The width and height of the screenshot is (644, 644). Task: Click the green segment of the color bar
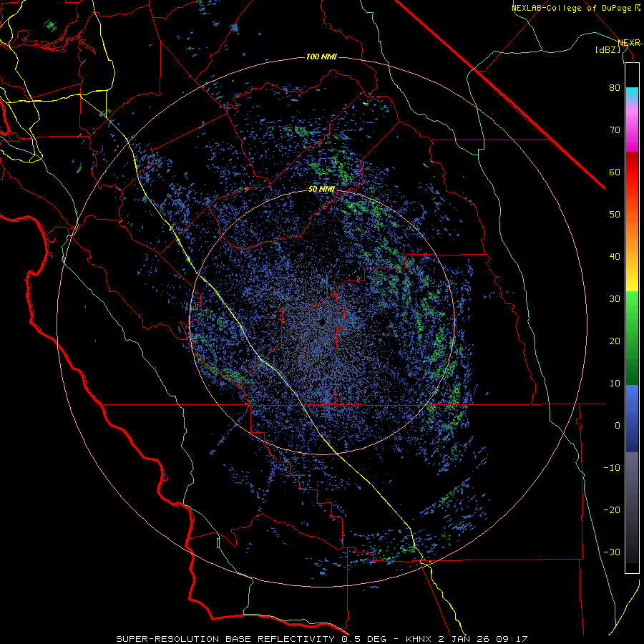[632, 338]
